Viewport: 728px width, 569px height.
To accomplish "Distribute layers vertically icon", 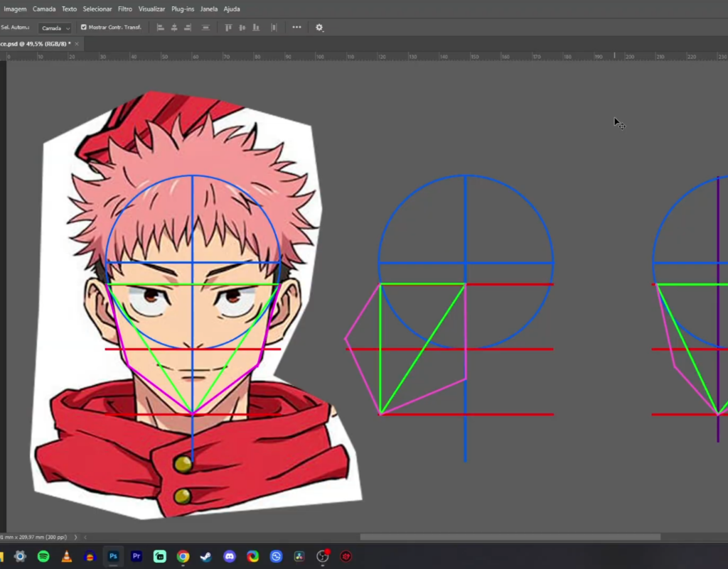I will [x=205, y=28].
